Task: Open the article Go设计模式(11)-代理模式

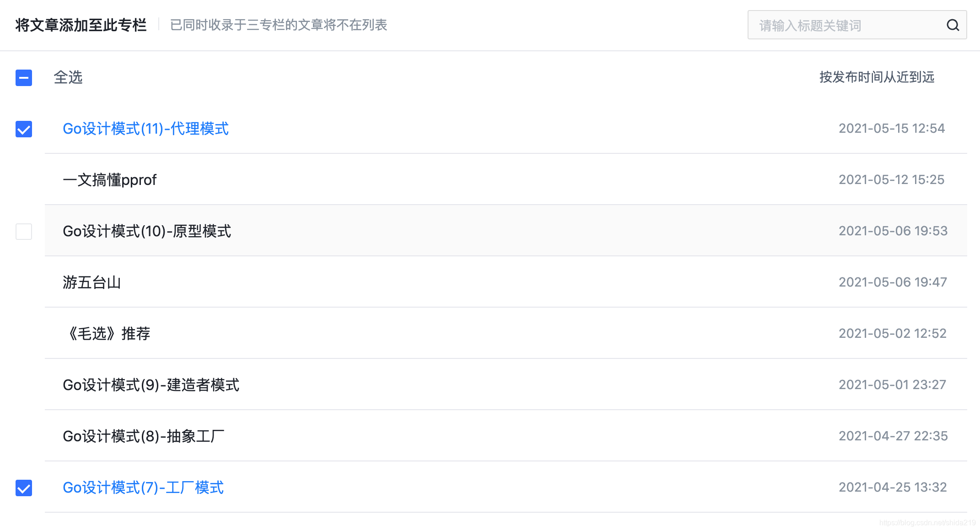Action: coord(146,129)
